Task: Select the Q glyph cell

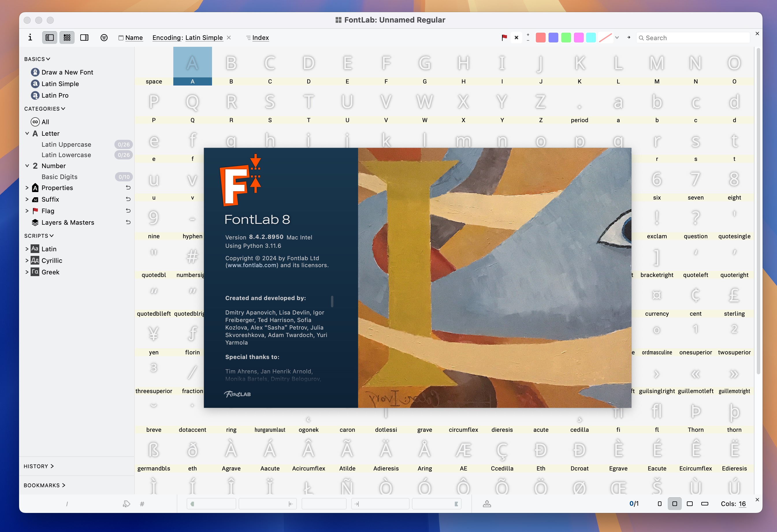Action: [193, 105]
